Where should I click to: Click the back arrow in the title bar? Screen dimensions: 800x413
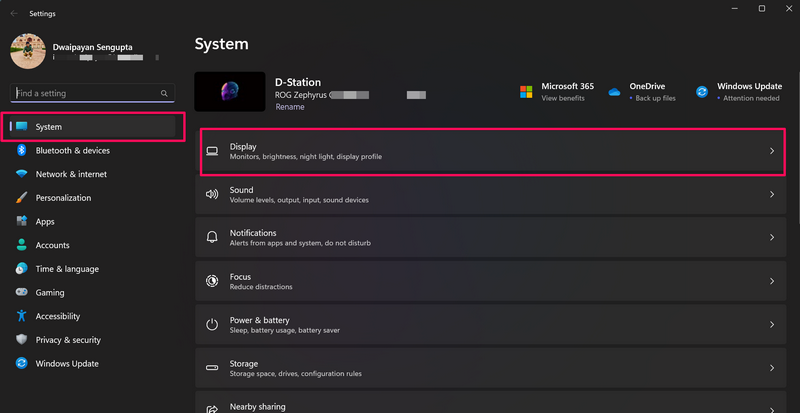(x=14, y=13)
